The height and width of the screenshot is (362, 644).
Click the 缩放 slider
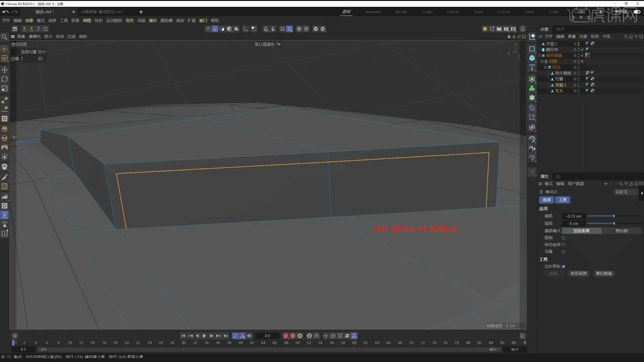[x=614, y=224]
